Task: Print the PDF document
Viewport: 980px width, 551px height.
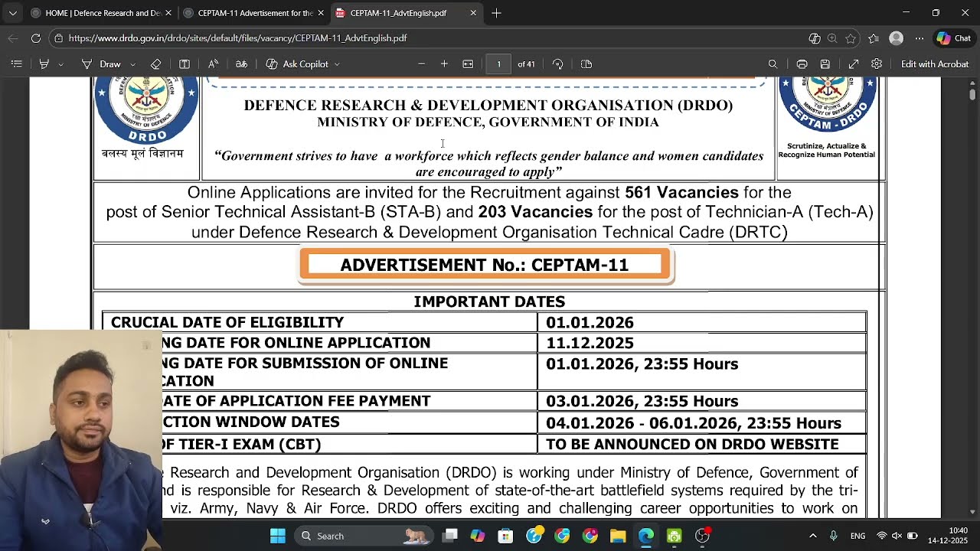Action: (x=802, y=64)
